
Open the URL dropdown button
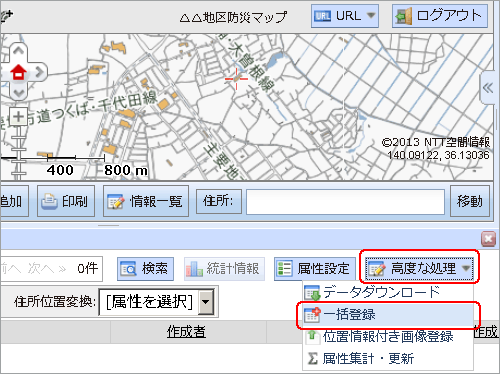point(345,16)
